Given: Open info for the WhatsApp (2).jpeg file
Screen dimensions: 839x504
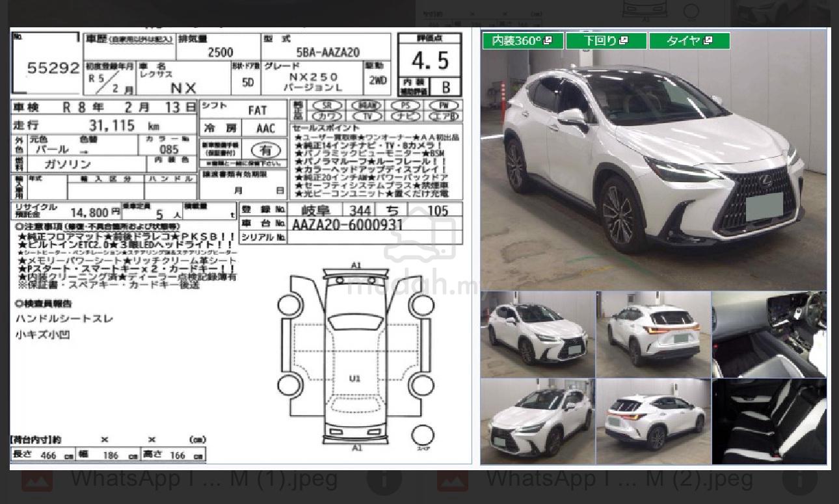Looking at the screenshot, I should pos(799,480).
